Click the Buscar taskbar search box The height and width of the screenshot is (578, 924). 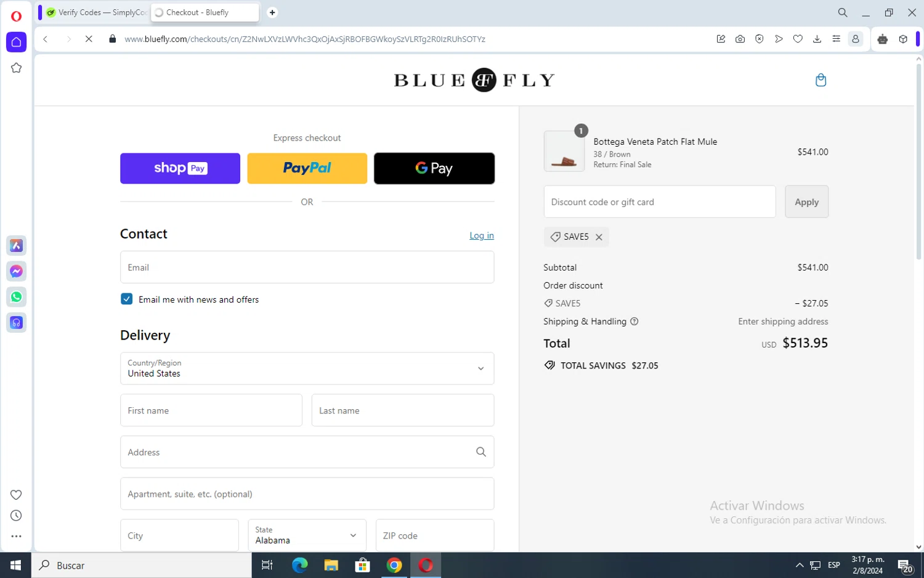142,565
